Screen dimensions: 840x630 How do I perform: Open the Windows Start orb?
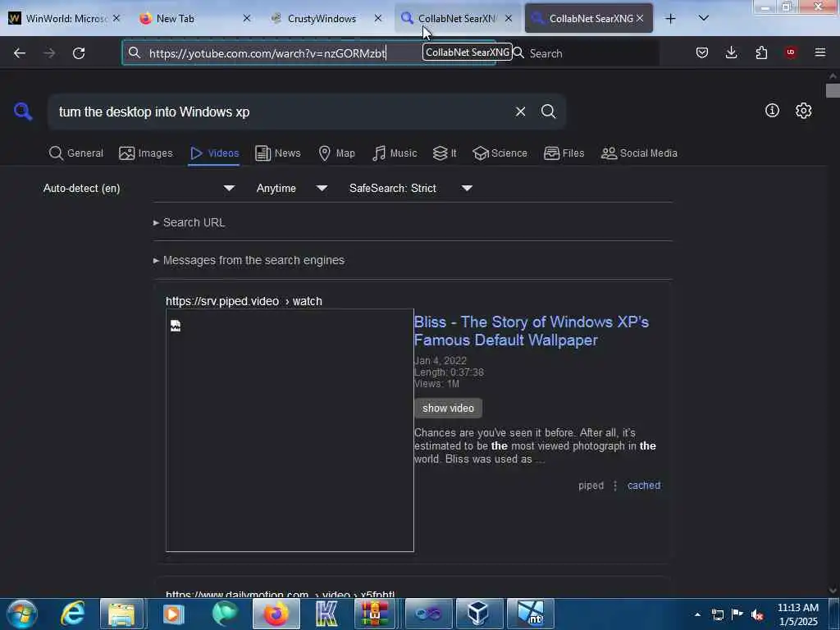[22, 614]
